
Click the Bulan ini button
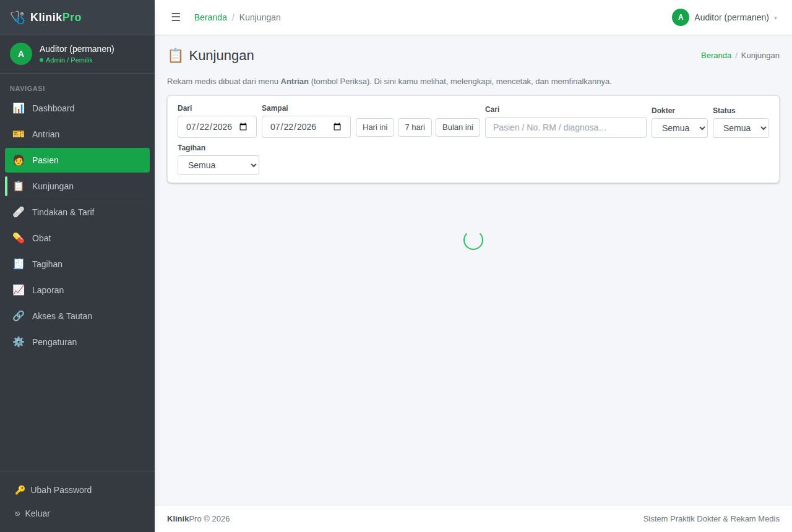(458, 127)
